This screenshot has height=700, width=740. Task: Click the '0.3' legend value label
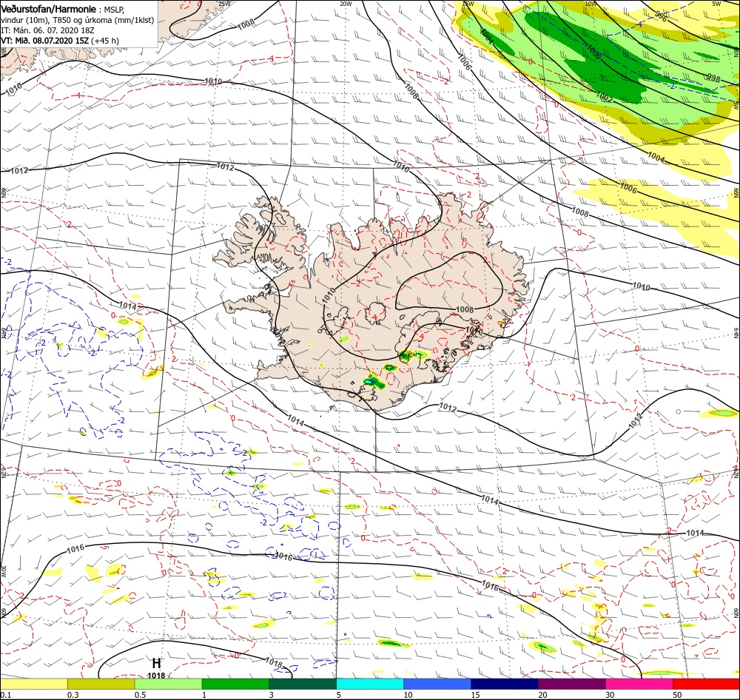(73, 695)
